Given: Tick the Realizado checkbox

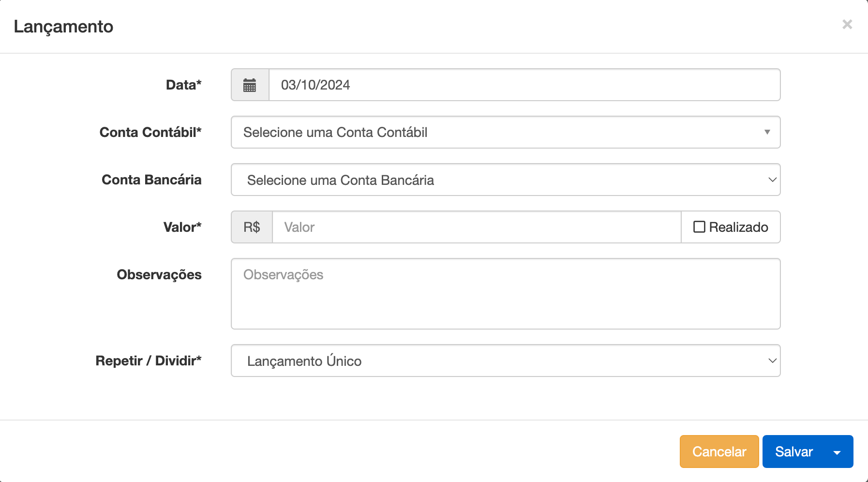Looking at the screenshot, I should click(x=699, y=227).
